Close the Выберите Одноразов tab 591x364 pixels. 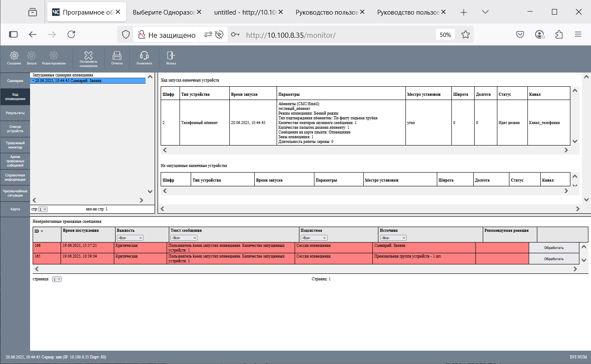199,12
